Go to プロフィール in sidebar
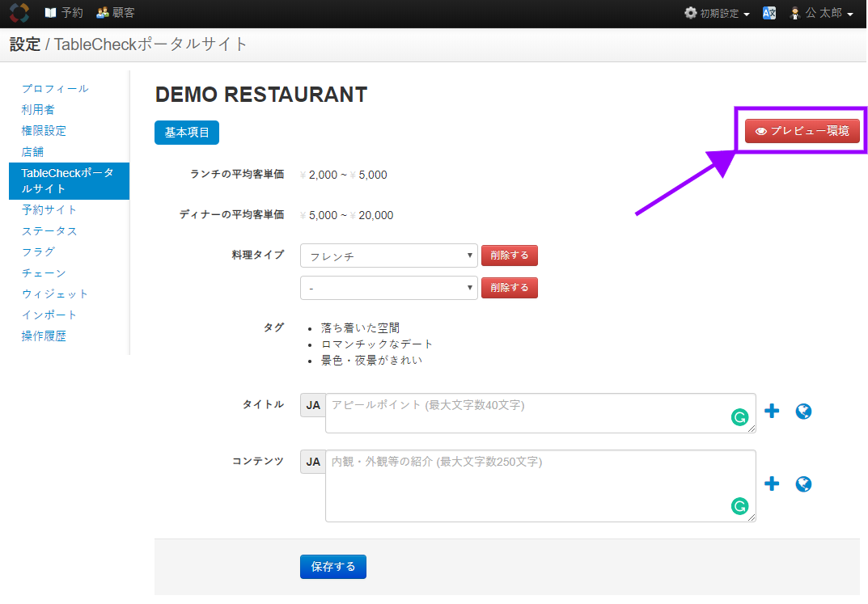The width and height of the screenshot is (868, 604). click(x=55, y=88)
